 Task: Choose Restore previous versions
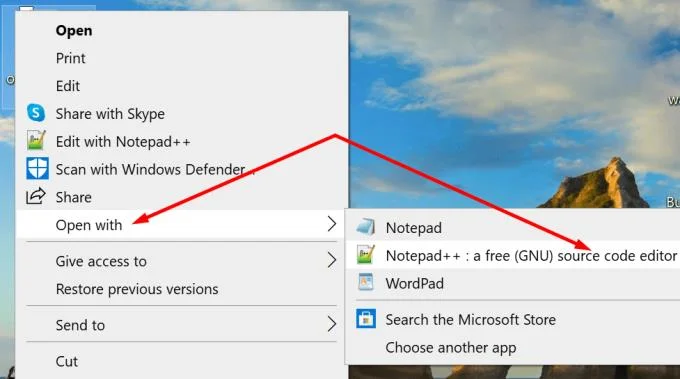(137, 289)
